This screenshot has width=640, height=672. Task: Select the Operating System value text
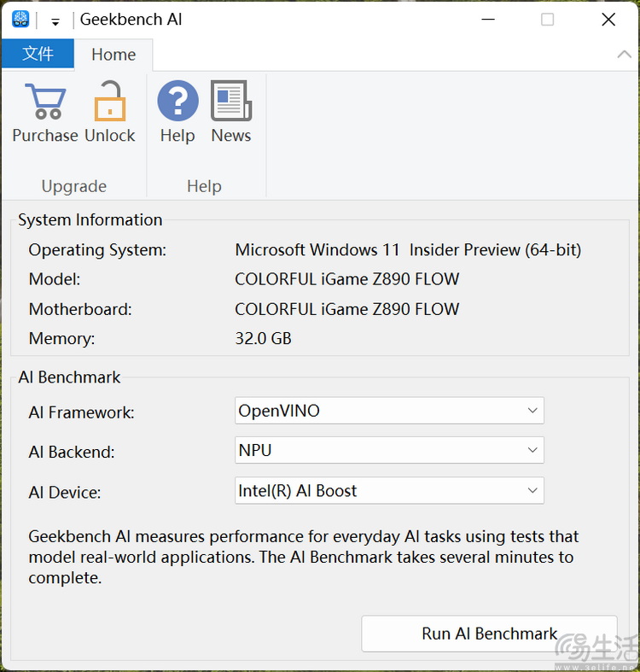pos(408,250)
